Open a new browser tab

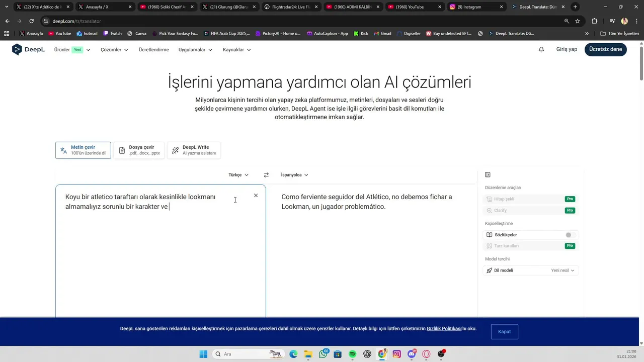click(x=575, y=7)
